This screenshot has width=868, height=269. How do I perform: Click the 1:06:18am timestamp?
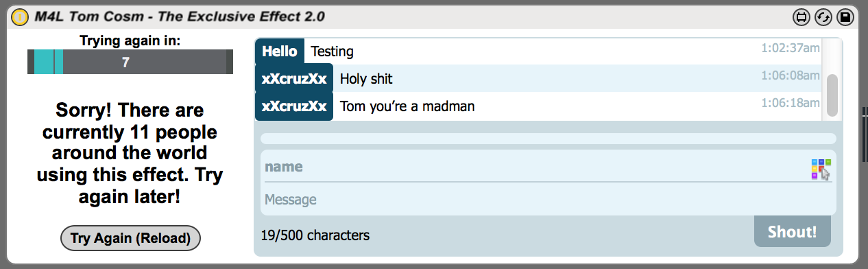click(x=791, y=103)
